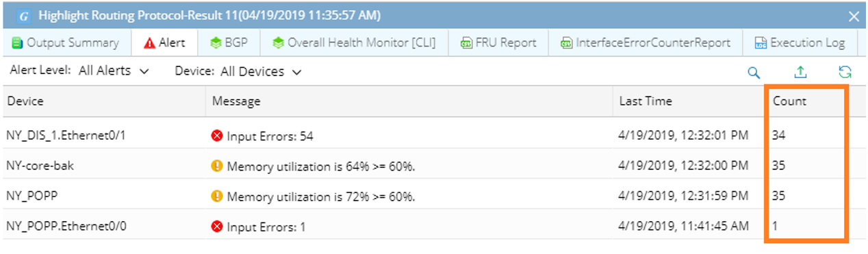Switch to Overall Health Monitor [CLI] tab
Viewport: 868px width, 254px height.
353,42
